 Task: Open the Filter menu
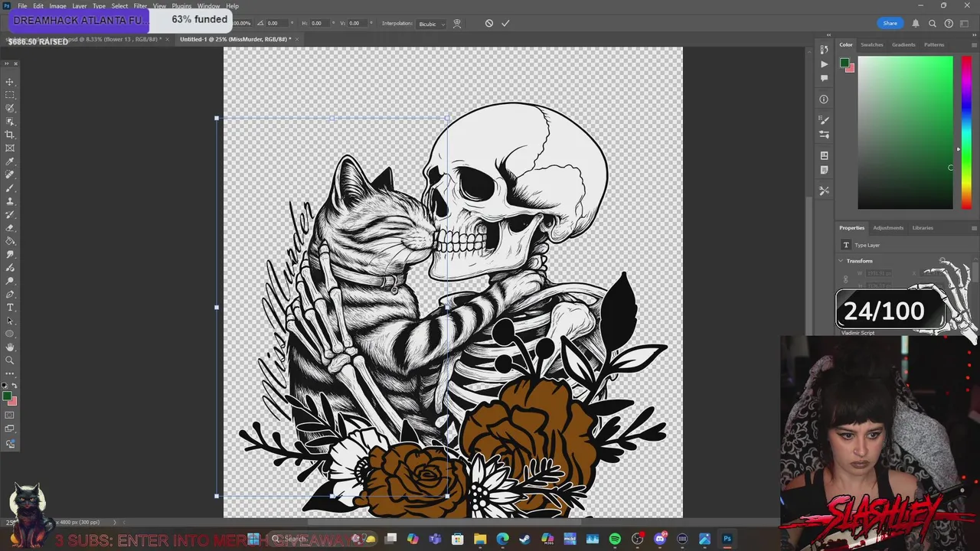click(140, 6)
